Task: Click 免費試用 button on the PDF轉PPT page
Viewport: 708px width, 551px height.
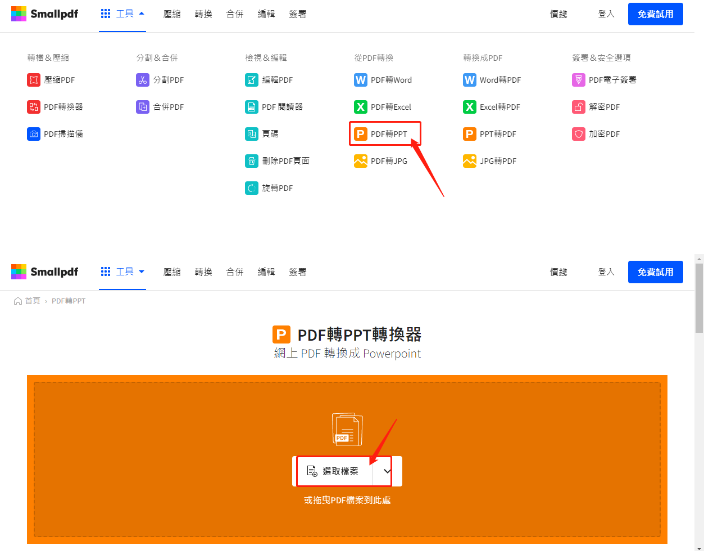Action: coord(655,272)
